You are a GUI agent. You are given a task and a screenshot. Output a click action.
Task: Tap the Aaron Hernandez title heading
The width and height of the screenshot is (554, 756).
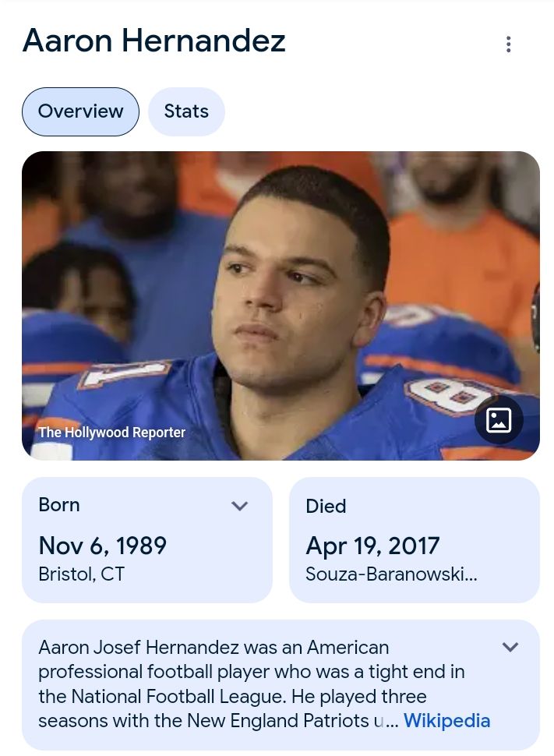[x=154, y=41]
